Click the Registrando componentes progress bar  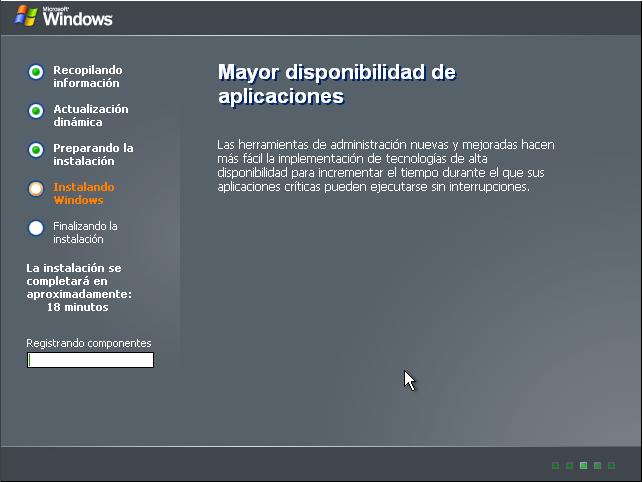[90, 360]
